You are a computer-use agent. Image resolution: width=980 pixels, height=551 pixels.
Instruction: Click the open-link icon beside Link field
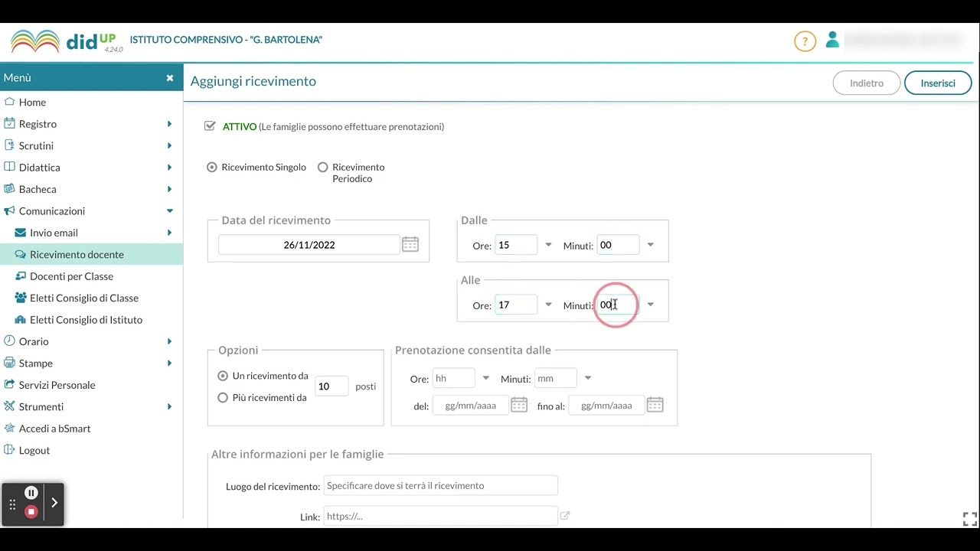[565, 516]
